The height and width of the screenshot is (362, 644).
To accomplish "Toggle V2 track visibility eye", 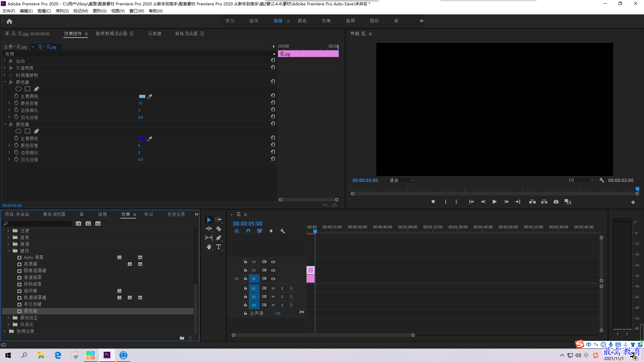I will click(273, 270).
